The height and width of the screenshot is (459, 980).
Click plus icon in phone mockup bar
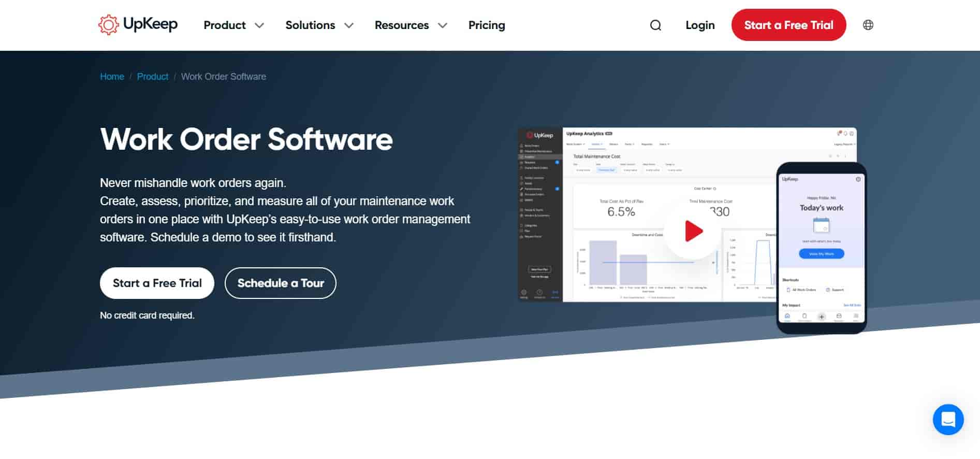pyautogui.click(x=822, y=317)
